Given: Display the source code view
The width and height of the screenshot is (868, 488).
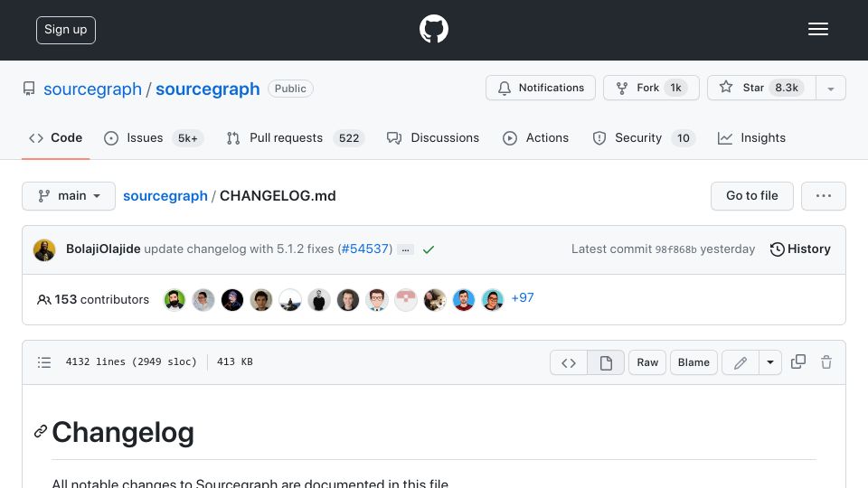Looking at the screenshot, I should pyautogui.click(x=569, y=363).
